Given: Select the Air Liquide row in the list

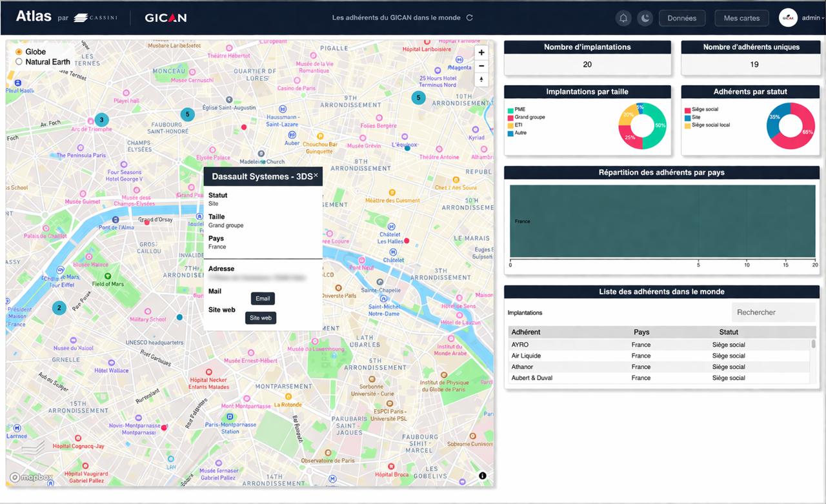Looking at the screenshot, I should coord(659,356).
